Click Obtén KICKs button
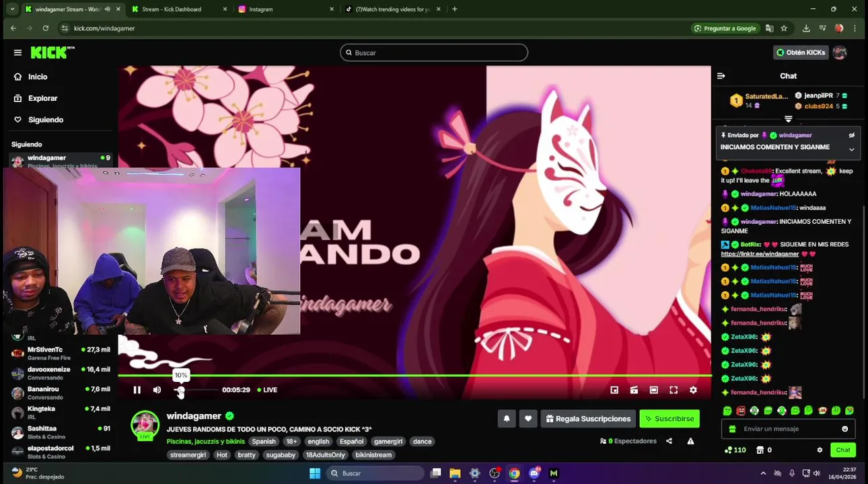 coord(801,52)
